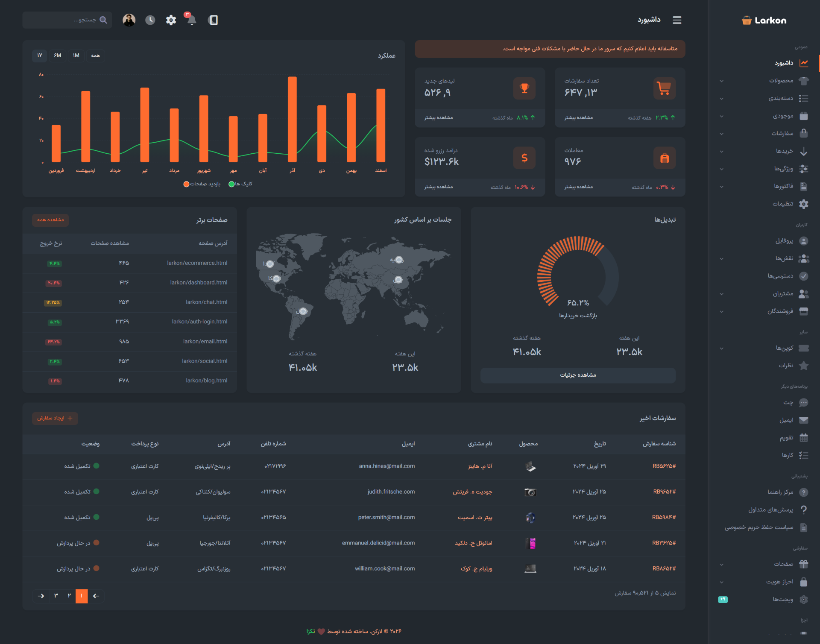
Task: Select the 6M performance range tab
Action: pos(58,56)
